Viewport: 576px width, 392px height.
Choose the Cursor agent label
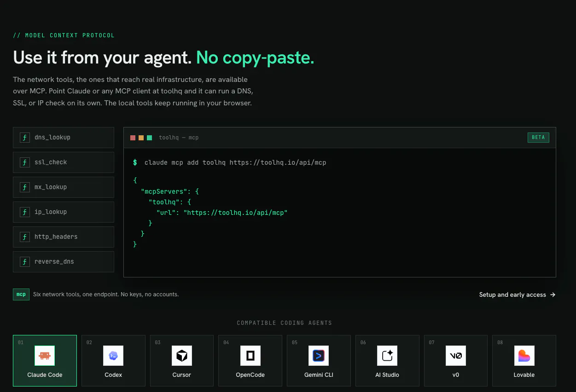[x=182, y=375]
